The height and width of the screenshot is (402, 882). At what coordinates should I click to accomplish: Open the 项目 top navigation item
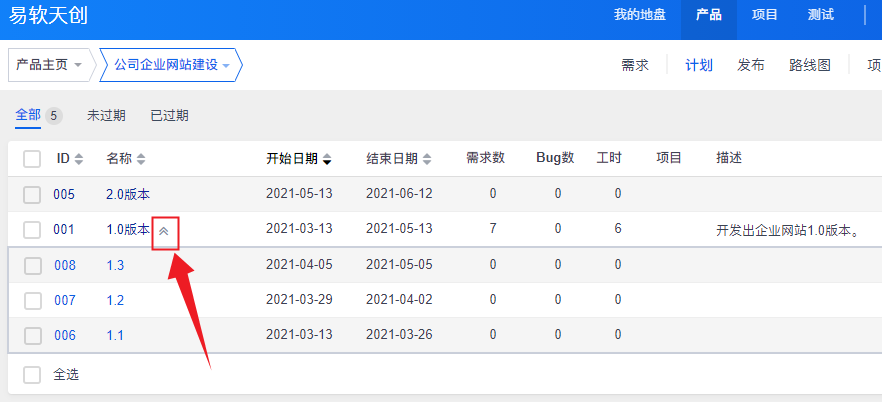[765, 15]
